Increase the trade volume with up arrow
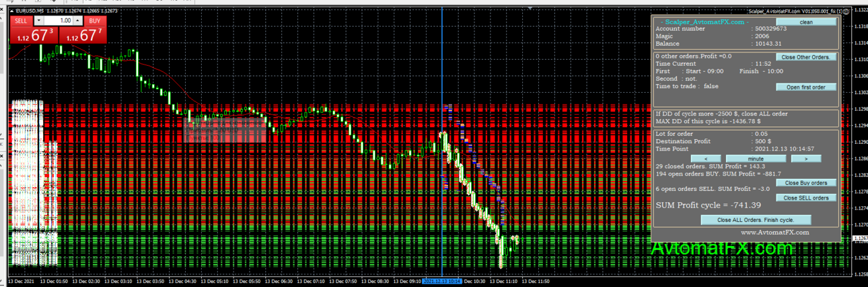The height and width of the screenshot is (287, 868). click(x=78, y=21)
